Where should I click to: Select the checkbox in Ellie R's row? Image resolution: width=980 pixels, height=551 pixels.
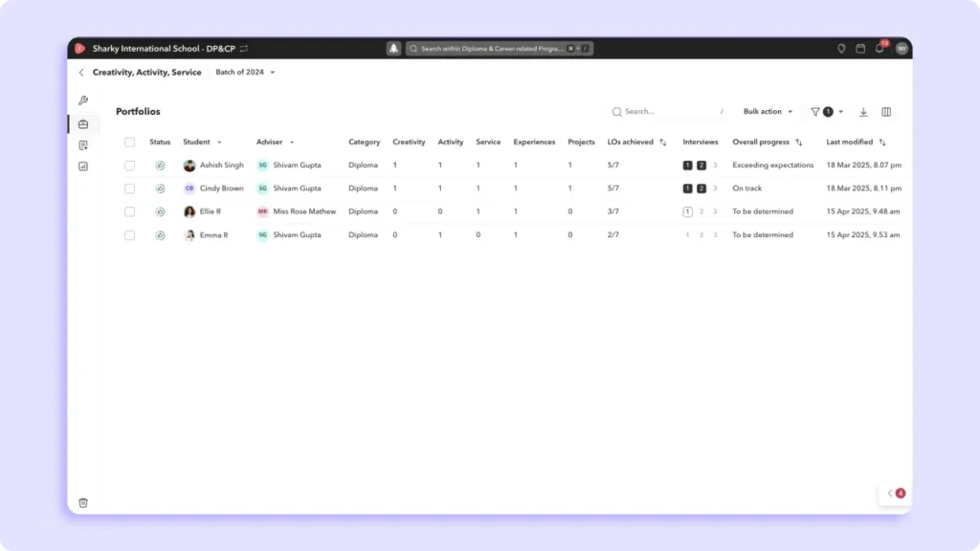[130, 211]
